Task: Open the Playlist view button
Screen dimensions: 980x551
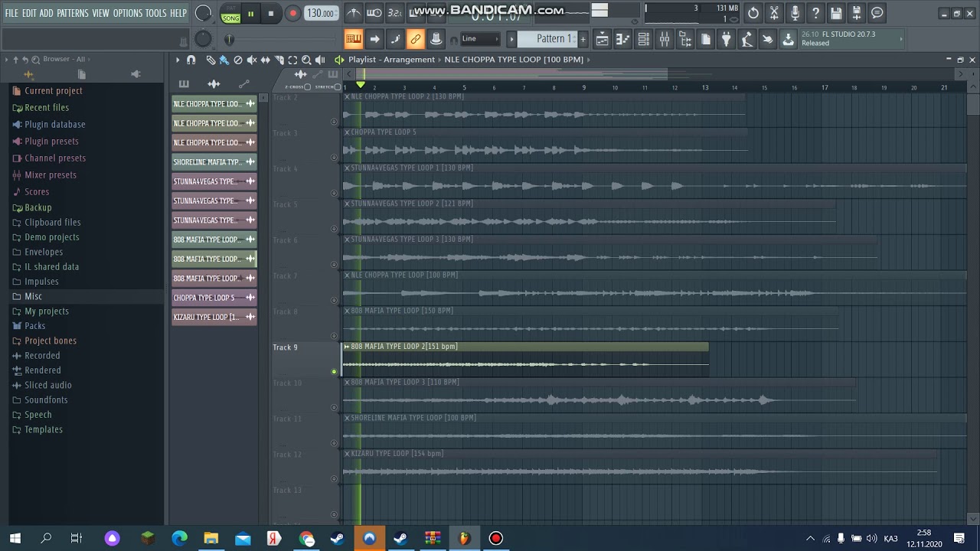Action: click(603, 39)
